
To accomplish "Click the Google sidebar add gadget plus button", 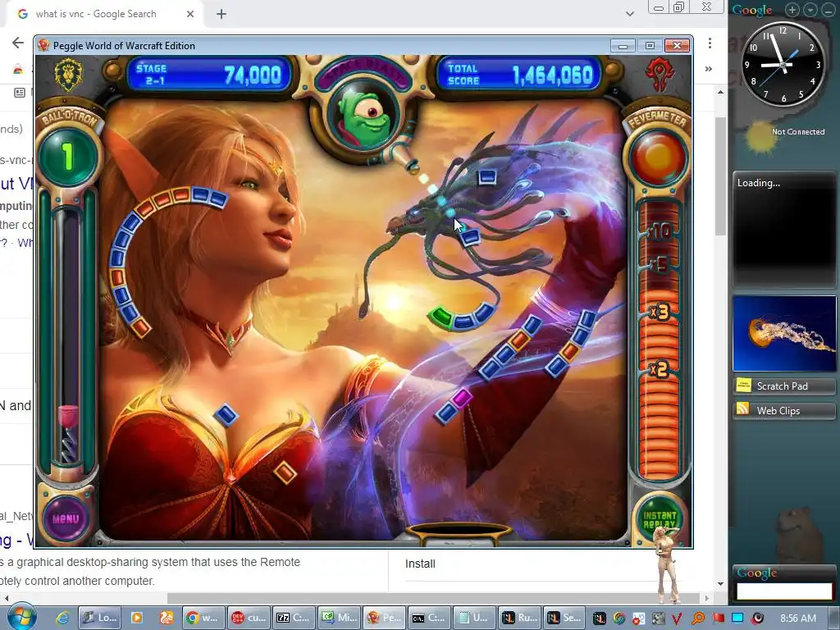I will (792, 10).
